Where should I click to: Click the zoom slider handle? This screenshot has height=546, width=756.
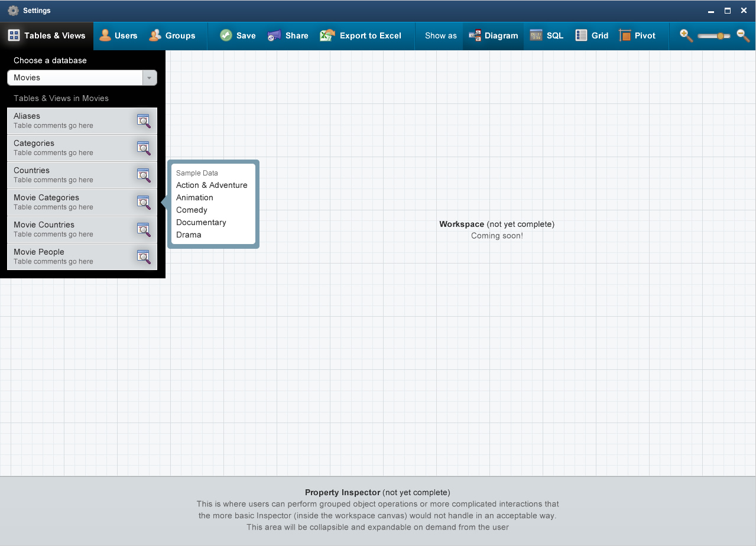720,36
